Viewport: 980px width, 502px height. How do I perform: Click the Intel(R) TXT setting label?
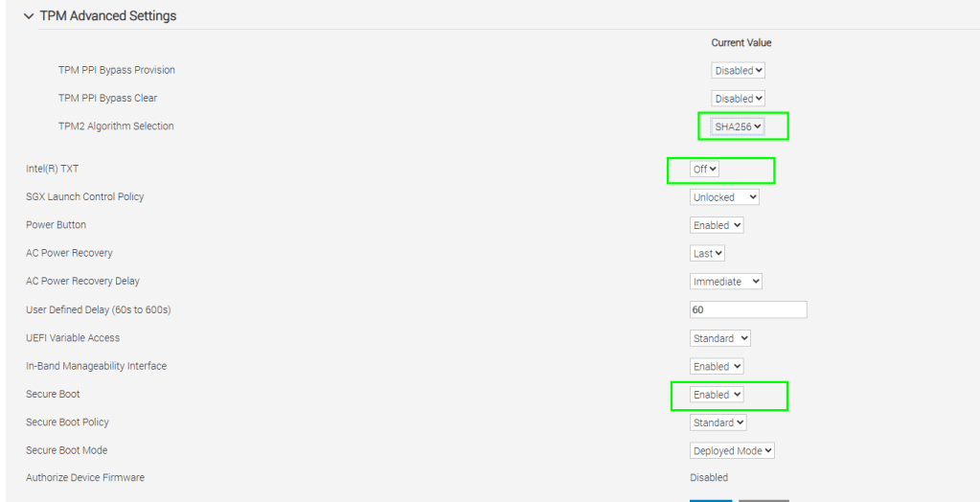click(x=52, y=170)
